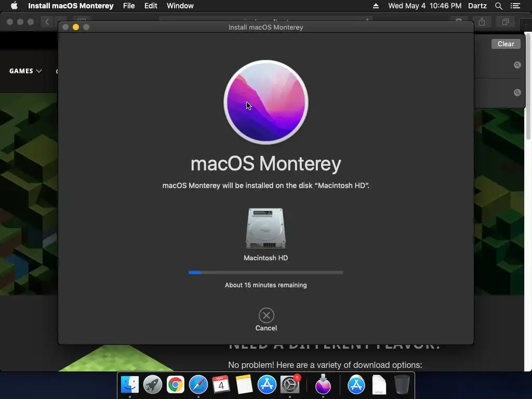Select the Macintosh HD disk icon

(265, 229)
